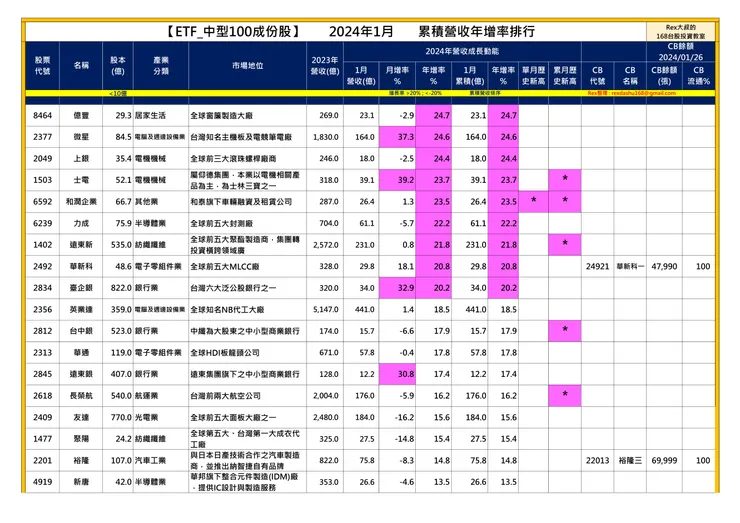
Task: Select the company name 台中銀
Action: (x=81, y=331)
